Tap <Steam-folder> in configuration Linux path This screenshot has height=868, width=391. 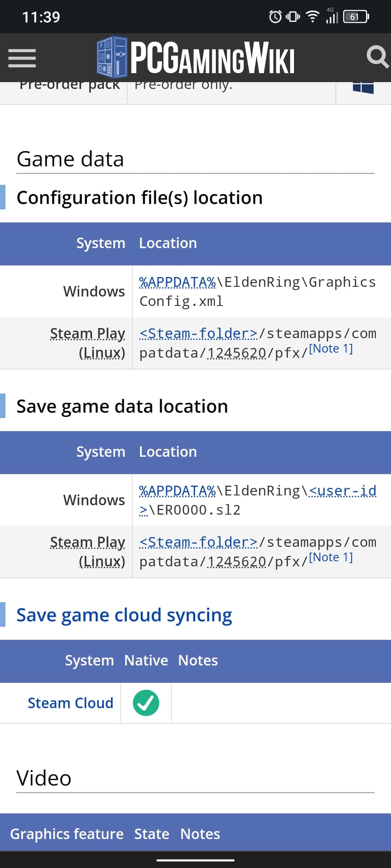pos(198,333)
